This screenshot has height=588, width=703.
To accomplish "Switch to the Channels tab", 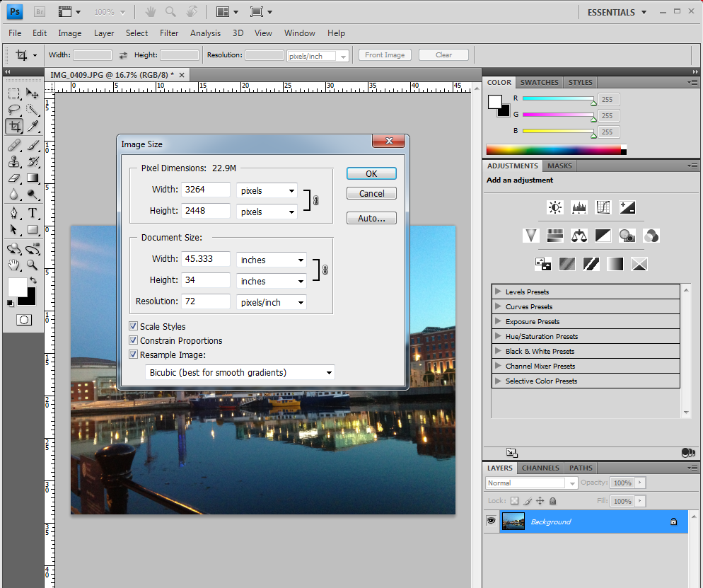I will 540,468.
